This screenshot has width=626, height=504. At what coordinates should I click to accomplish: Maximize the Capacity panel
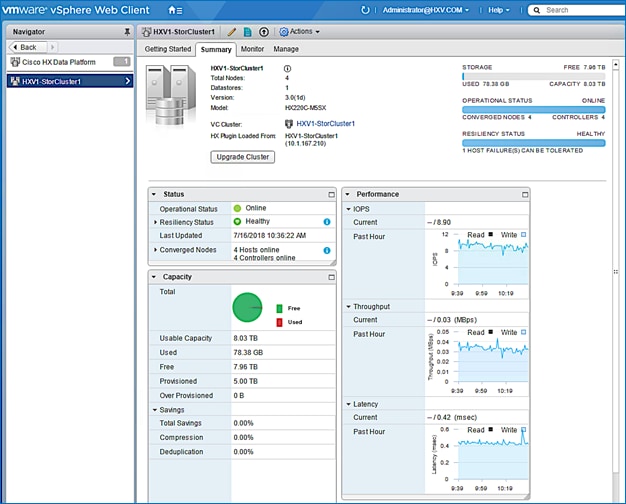[x=331, y=277]
